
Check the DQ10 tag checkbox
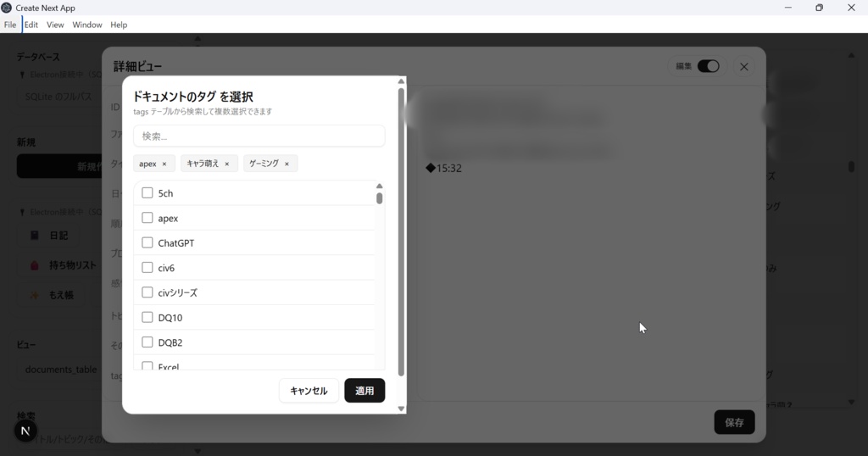tap(147, 317)
